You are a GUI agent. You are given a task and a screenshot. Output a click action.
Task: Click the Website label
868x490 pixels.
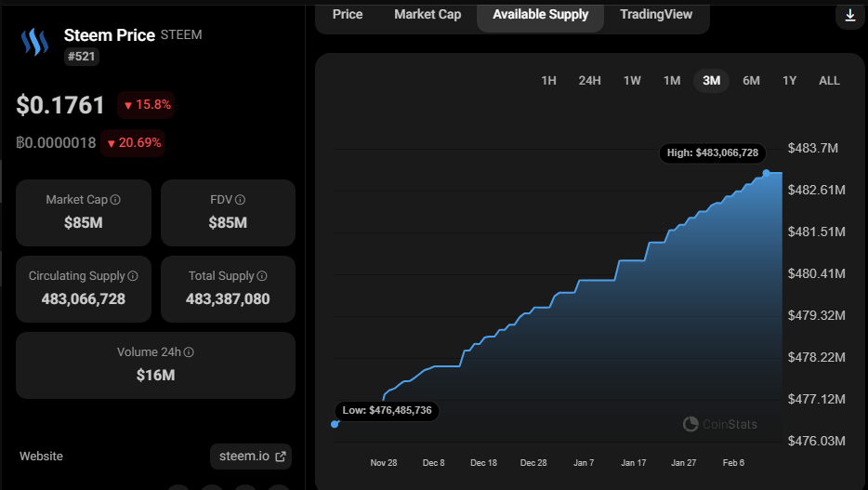tap(42, 457)
